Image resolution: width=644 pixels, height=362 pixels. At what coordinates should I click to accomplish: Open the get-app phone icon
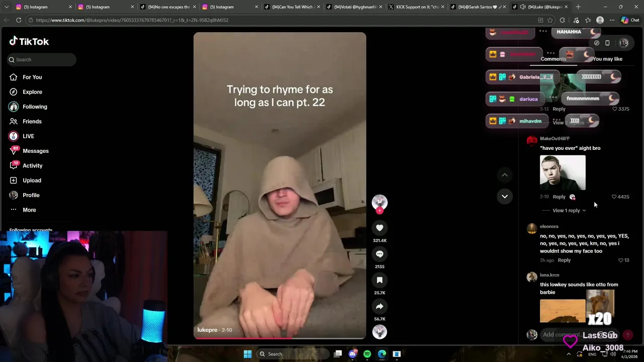coord(607,43)
